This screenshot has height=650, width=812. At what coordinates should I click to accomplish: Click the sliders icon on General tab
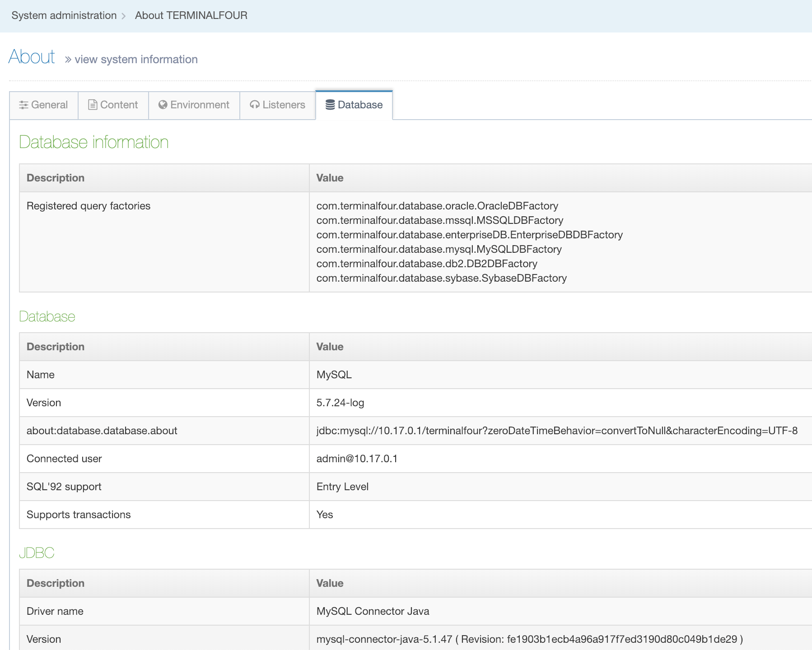click(x=23, y=105)
